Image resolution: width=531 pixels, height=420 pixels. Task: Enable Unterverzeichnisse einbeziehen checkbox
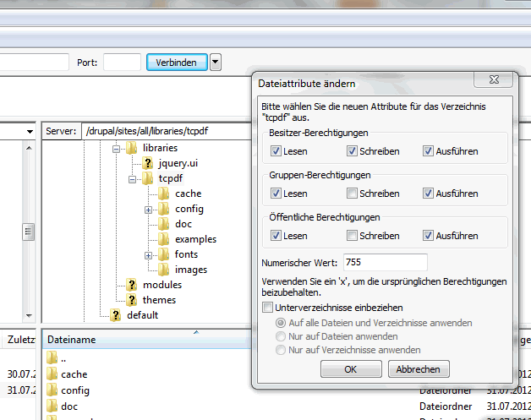[x=268, y=308]
